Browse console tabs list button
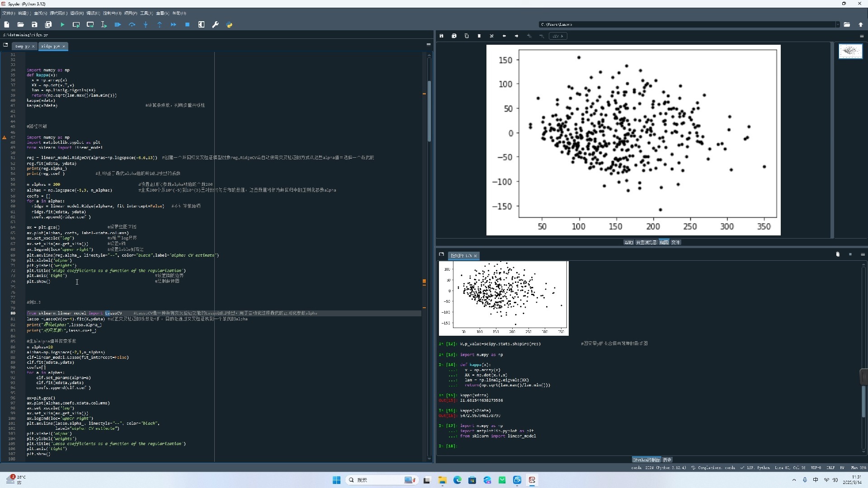 click(x=442, y=254)
